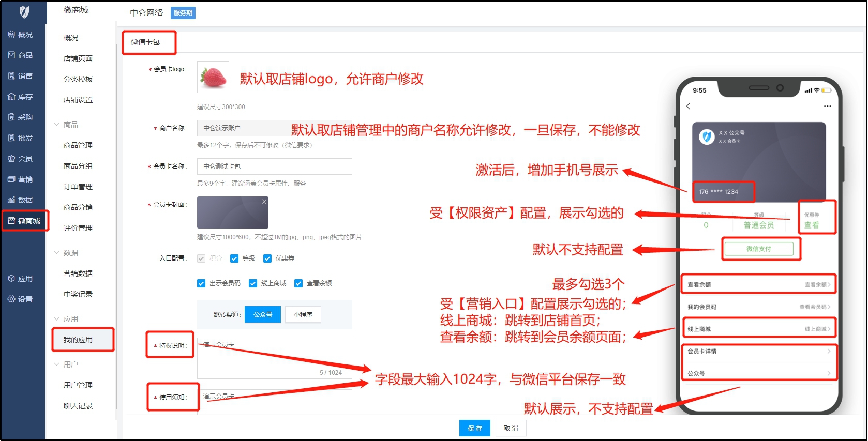This screenshot has width=868, height=441.
Task: Open 设置 settings gear icon
Action: [x=11, y=299]
